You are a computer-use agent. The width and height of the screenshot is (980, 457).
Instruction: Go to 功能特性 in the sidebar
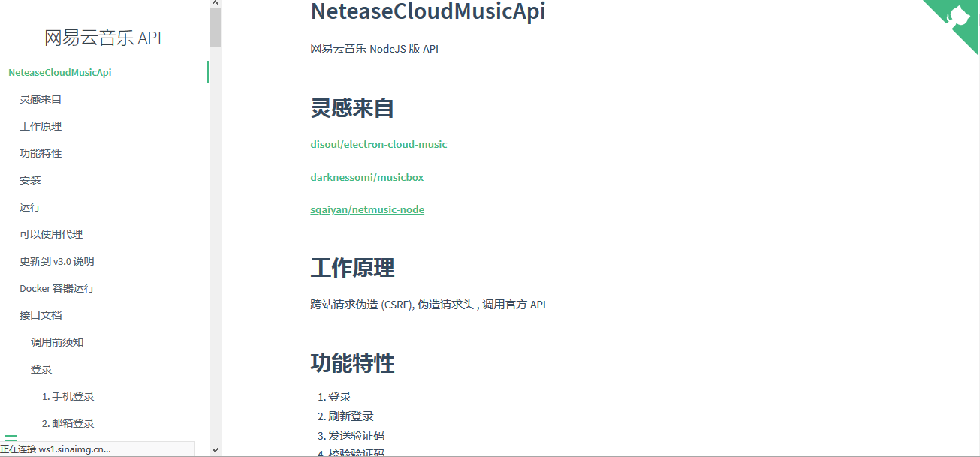tap(41, 153)
